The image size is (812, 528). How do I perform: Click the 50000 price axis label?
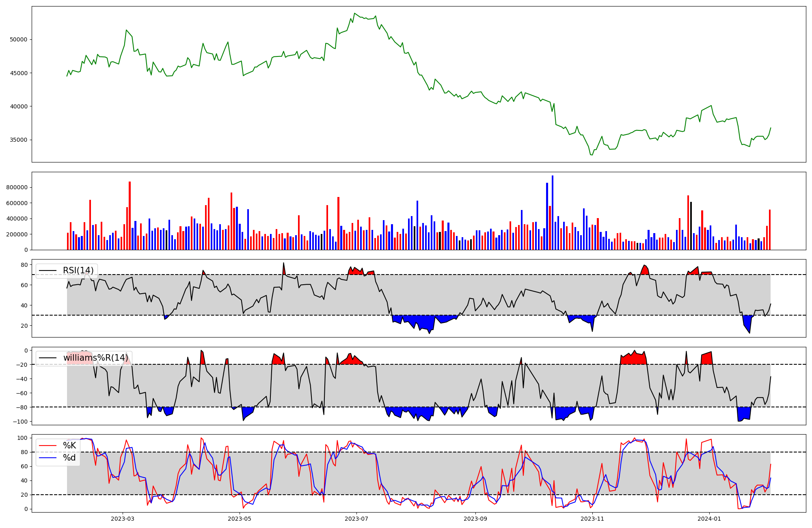pos(19,40)
